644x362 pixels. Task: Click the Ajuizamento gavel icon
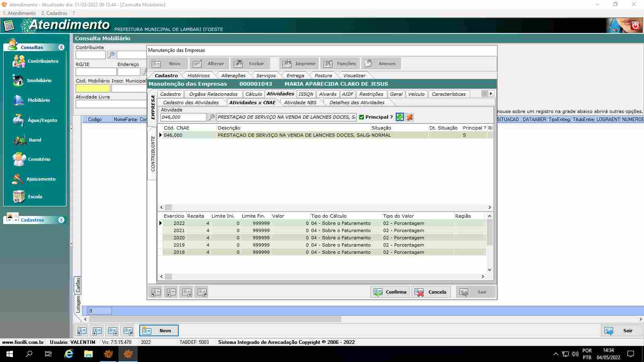pyautogui.click(x=18, y=179)
